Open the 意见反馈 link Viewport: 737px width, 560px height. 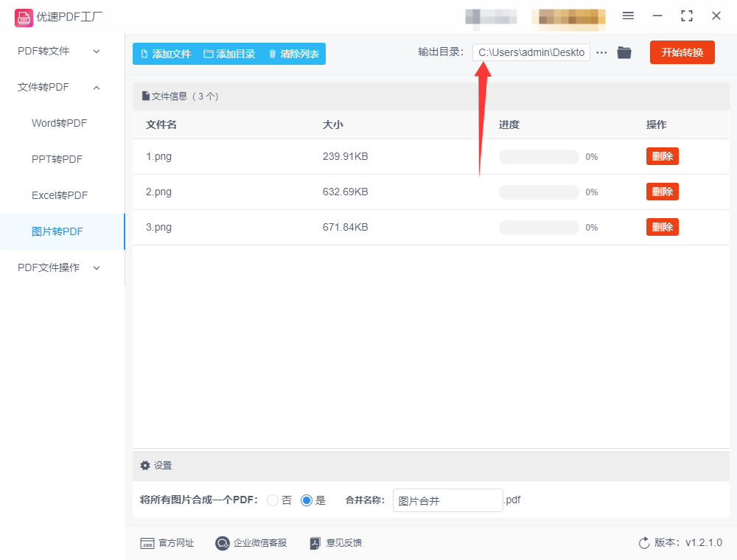pos(344,543)
